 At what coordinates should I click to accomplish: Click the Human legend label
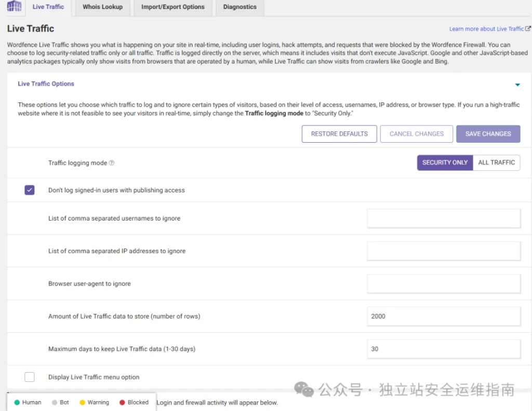coord(32,403)
